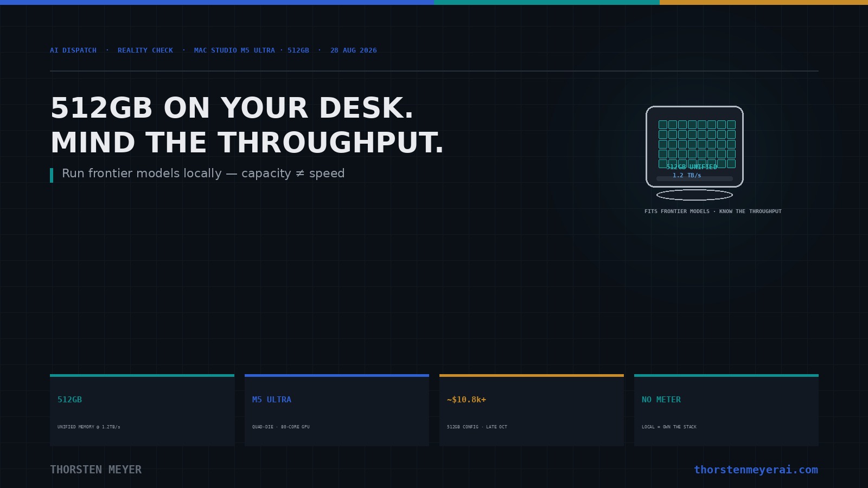Click "512GB CONFIG · LATE OCT" card text
The image size is (868, 488).
pos(477,427)
